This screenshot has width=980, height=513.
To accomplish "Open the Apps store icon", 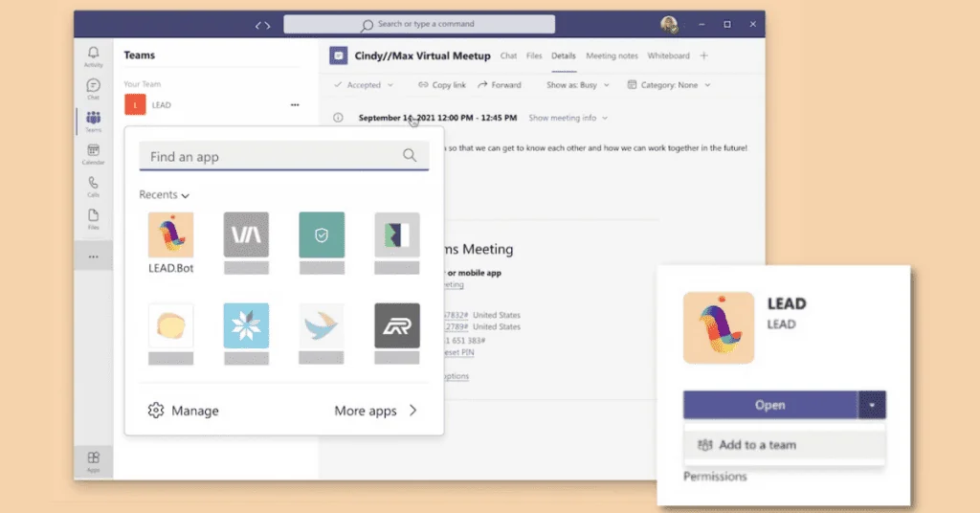I will click(93, 461).
